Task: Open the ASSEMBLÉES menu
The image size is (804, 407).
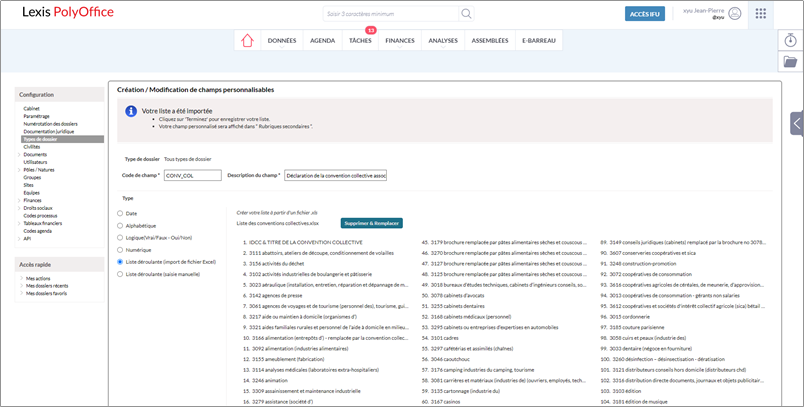Action: pyautogui.click(x=490, y=40)
